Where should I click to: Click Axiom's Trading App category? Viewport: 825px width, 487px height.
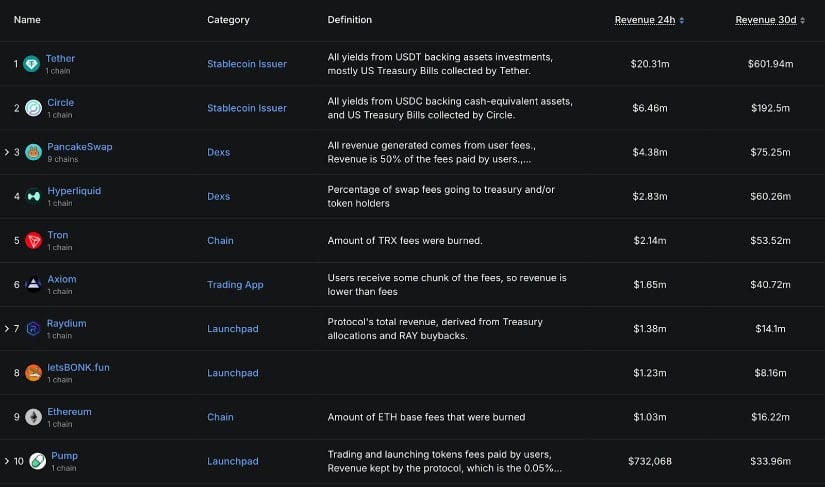235,285
